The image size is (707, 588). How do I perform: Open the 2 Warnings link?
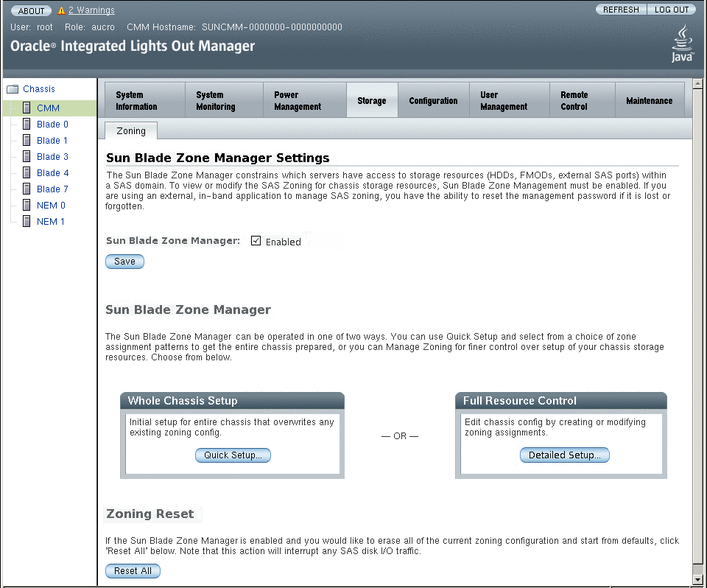[91, 10]
